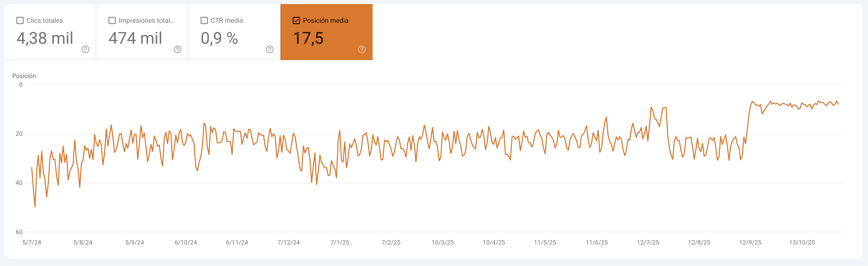The image size is (868, 266).
Task: Click the 7/1/25 date on axis
Action: (340, 242)
